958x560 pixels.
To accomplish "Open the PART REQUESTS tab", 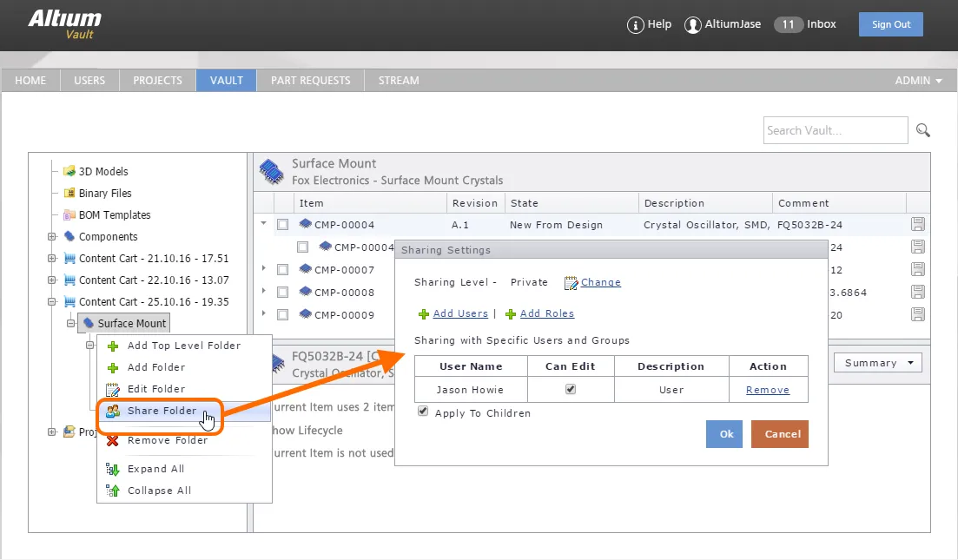I will (310, 81).
